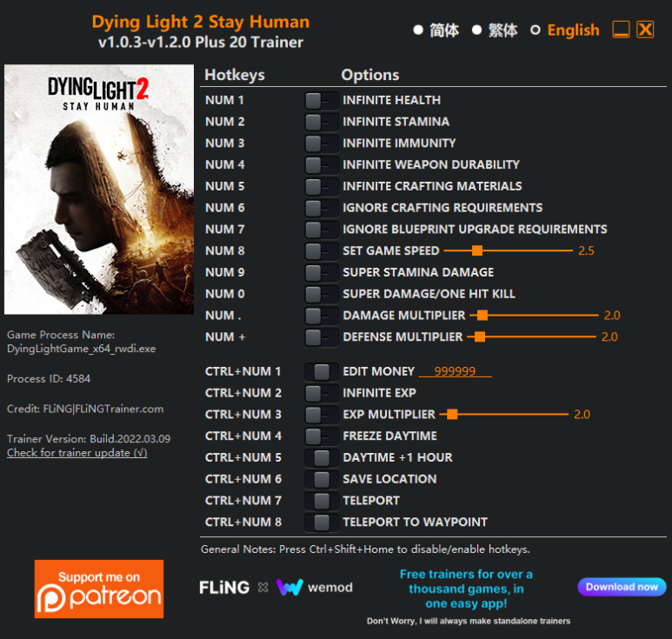Viewport: 672px width, 639px height.
Task: Click the damage multiplier slider handle
Action: (x=482, y=316)
